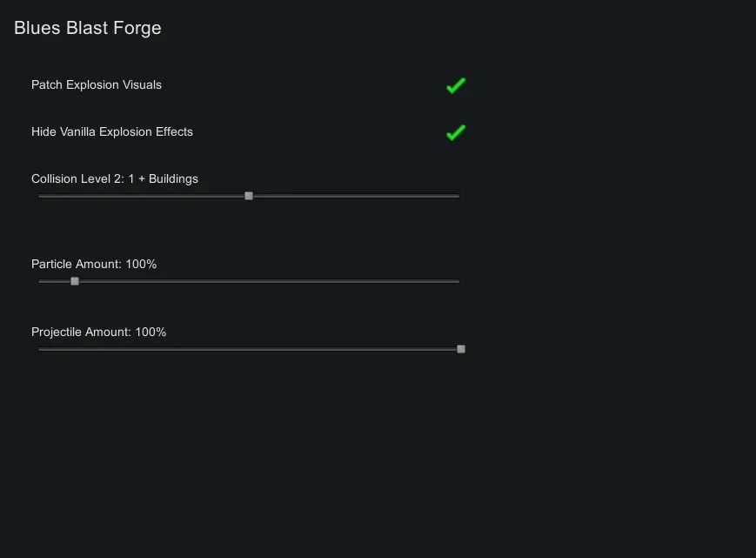Set Particle Amount slider to its maximum end
This screenshot has width=756, height=558.
pos(458,281)
